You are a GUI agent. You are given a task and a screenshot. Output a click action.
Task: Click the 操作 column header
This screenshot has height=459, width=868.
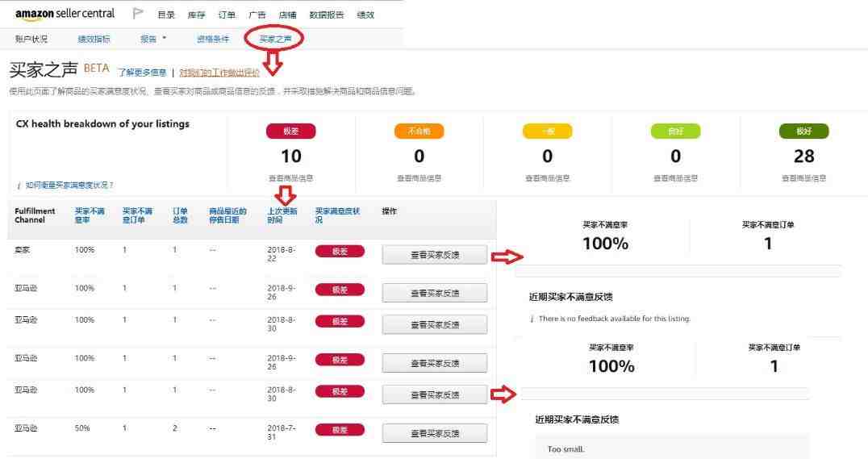(x=389, y=211)
